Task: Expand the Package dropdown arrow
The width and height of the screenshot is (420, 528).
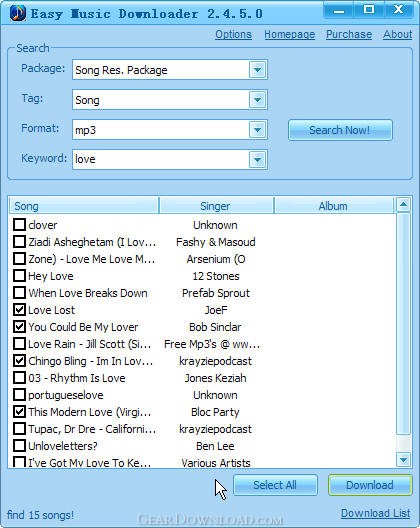Action: point(258,70)
